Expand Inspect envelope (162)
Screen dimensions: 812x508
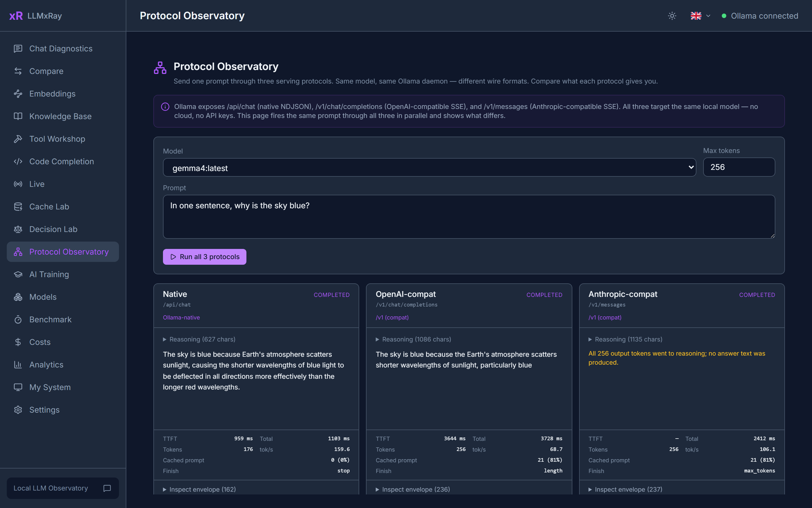(x=199, y=490)
